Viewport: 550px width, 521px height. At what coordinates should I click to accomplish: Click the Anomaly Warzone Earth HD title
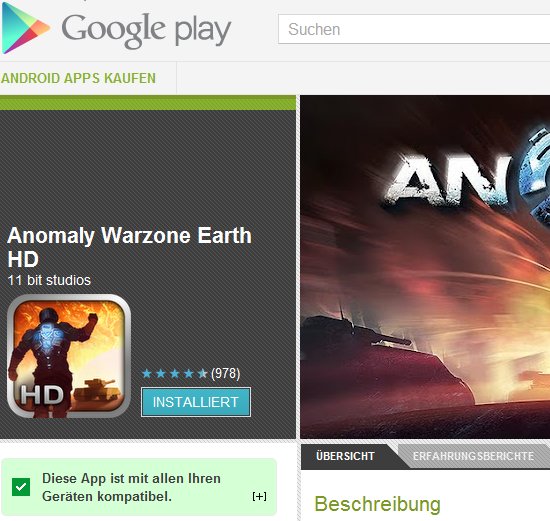click(x=129, y=247)
